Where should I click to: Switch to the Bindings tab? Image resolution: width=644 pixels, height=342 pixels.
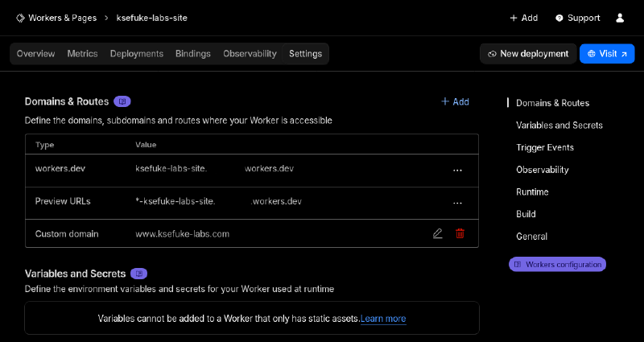[x=193, y=54]
